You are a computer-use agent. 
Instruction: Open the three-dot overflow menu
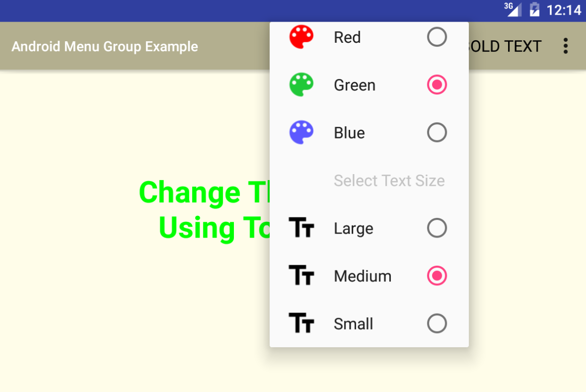565,46
